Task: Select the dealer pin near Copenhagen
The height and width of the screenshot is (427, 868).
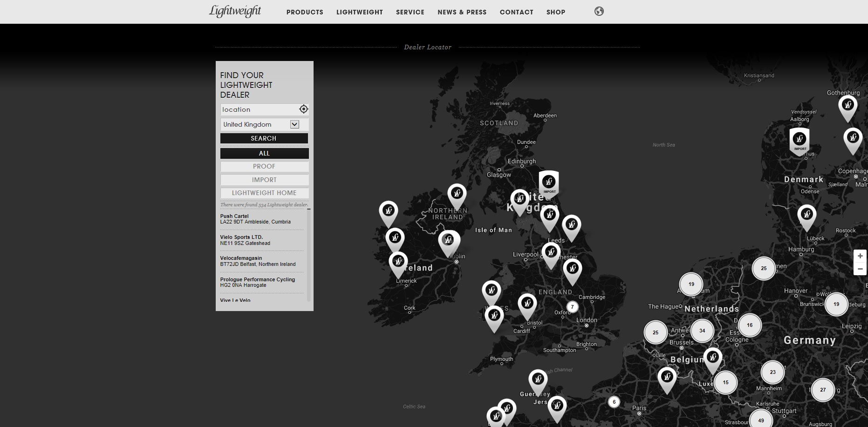Action: 853,141
